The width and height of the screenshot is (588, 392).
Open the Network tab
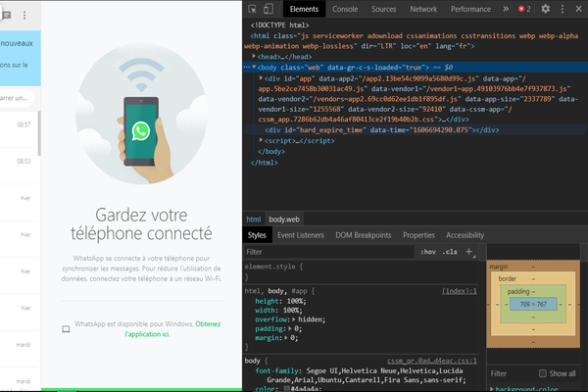(423, 9)
